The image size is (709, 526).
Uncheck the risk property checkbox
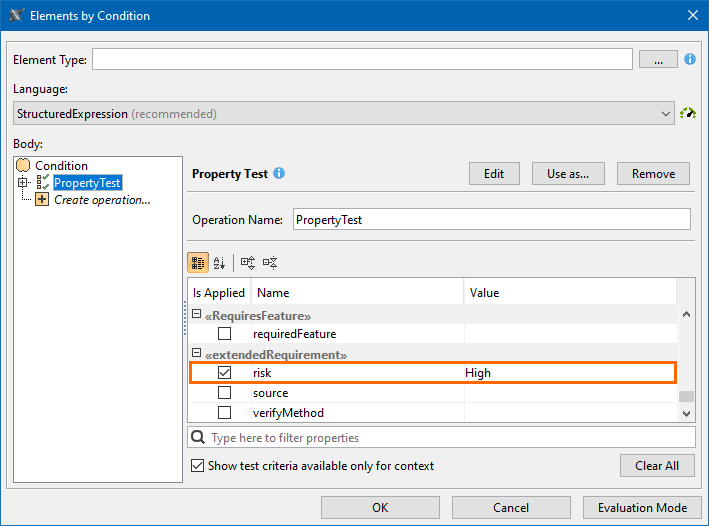click(225, 373)
